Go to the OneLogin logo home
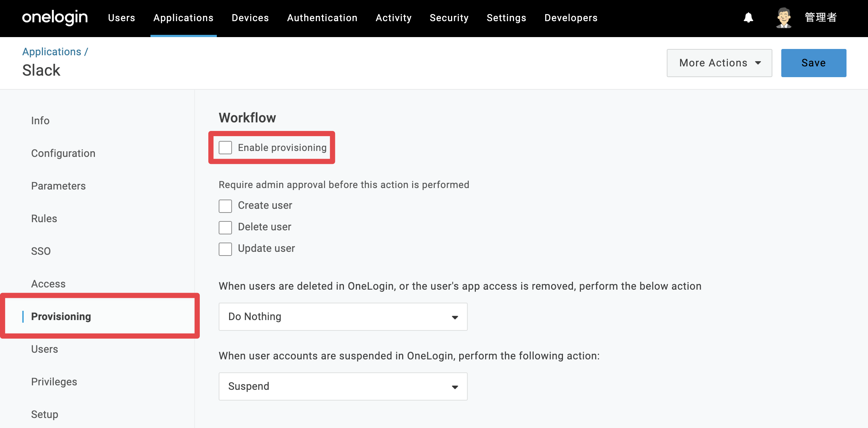Screen dimensions: 868x428 54,17
